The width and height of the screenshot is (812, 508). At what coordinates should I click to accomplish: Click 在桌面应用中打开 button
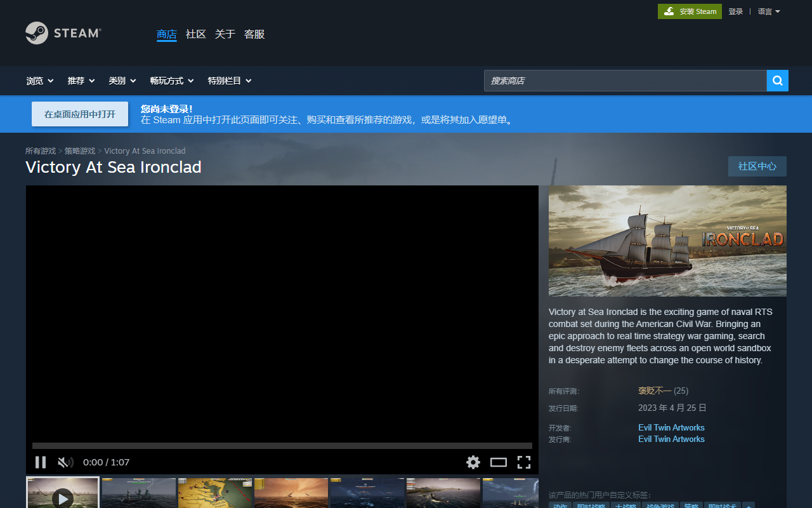pos(80,114)
